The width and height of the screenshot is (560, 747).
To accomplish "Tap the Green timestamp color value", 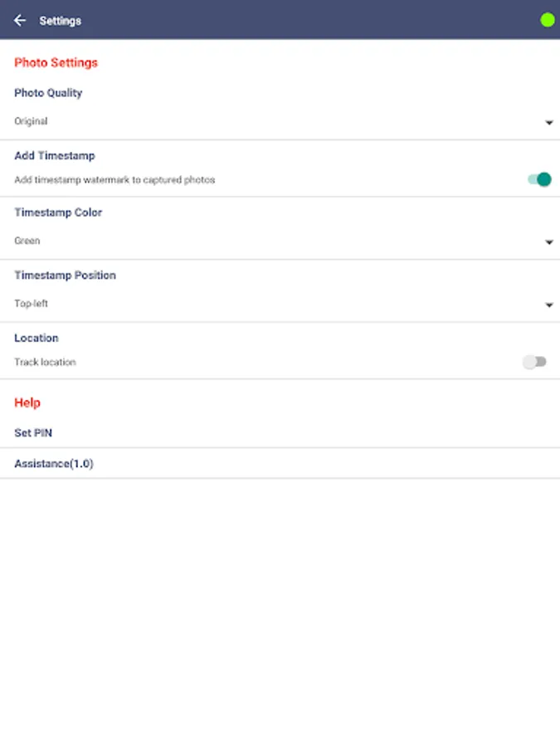I will point(27,241).
